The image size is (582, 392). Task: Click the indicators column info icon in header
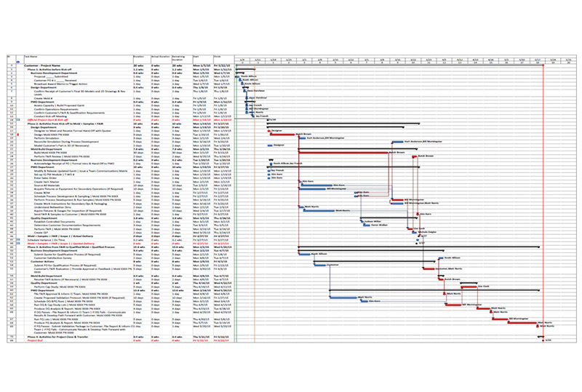pyautogui.click(x=17, y=63)
